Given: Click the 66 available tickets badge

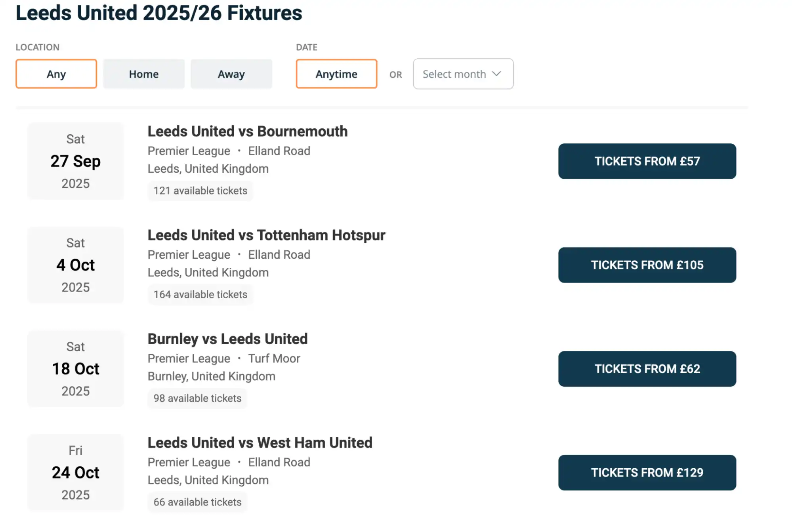Looking at the screenshot, I should pos(197,502).
